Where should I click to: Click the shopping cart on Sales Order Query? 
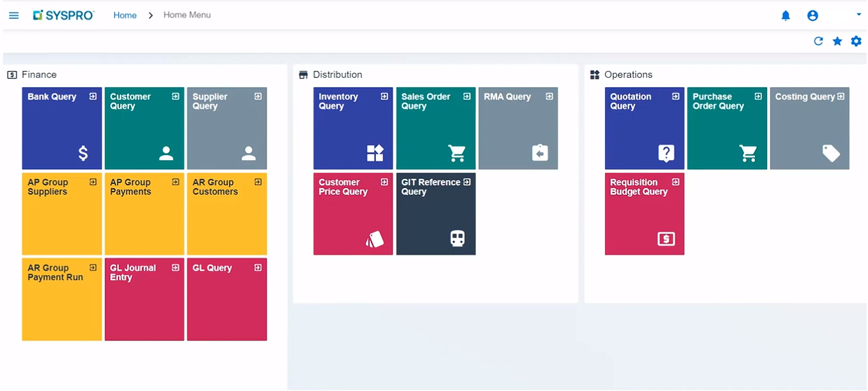coord(457,153)
